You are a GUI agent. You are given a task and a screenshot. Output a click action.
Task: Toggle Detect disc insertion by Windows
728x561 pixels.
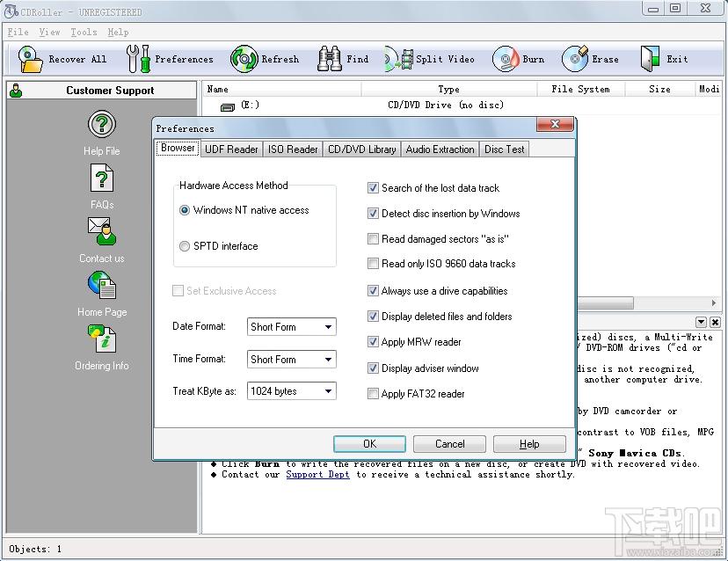(373, 214)
